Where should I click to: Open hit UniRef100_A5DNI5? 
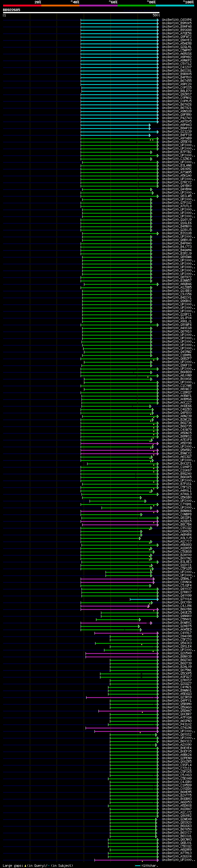tap(177, 433)
